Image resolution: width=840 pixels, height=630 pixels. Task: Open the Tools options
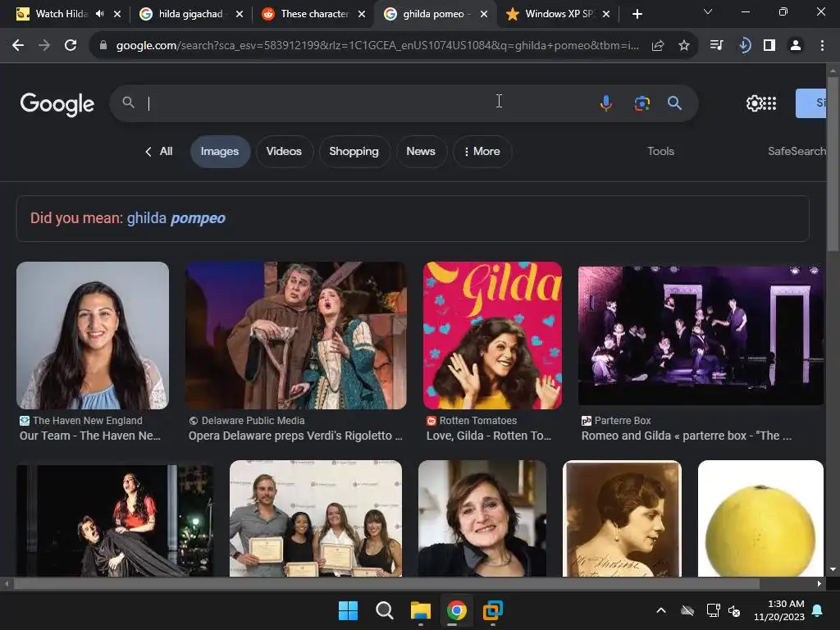pyautogui.click(x=660, y=152)
